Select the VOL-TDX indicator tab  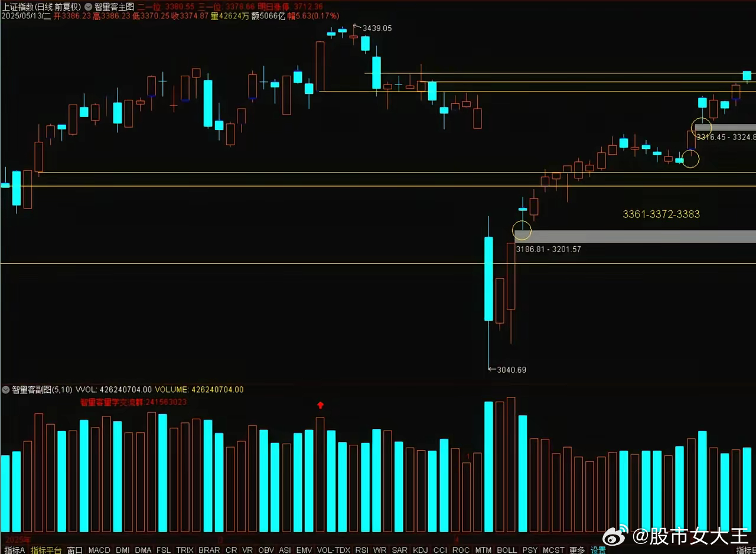[x=333, y=550]
